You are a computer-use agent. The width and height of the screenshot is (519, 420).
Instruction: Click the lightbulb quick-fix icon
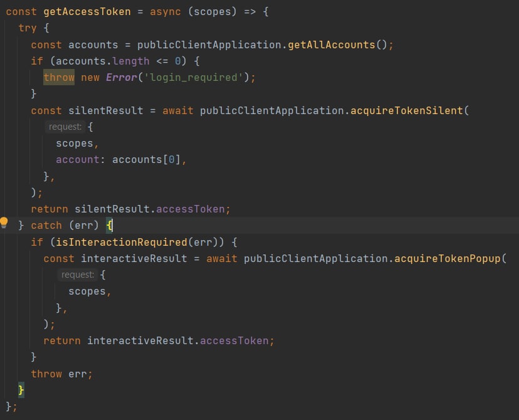point(4,223)
